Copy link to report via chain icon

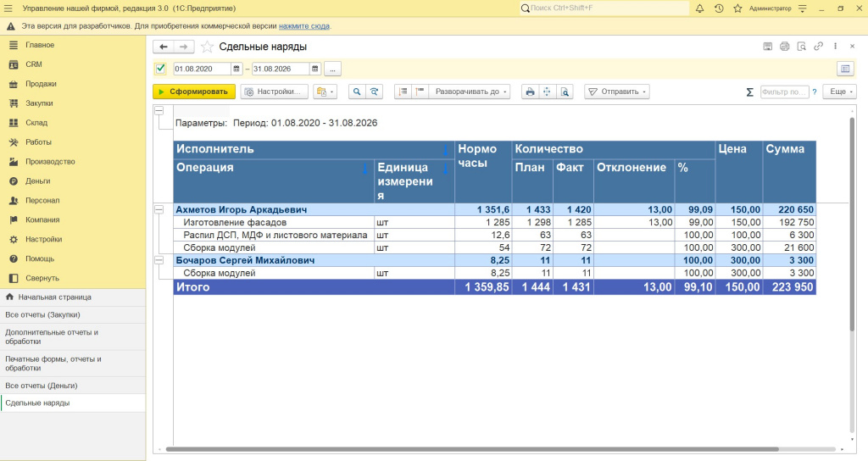tap(818, 47)
